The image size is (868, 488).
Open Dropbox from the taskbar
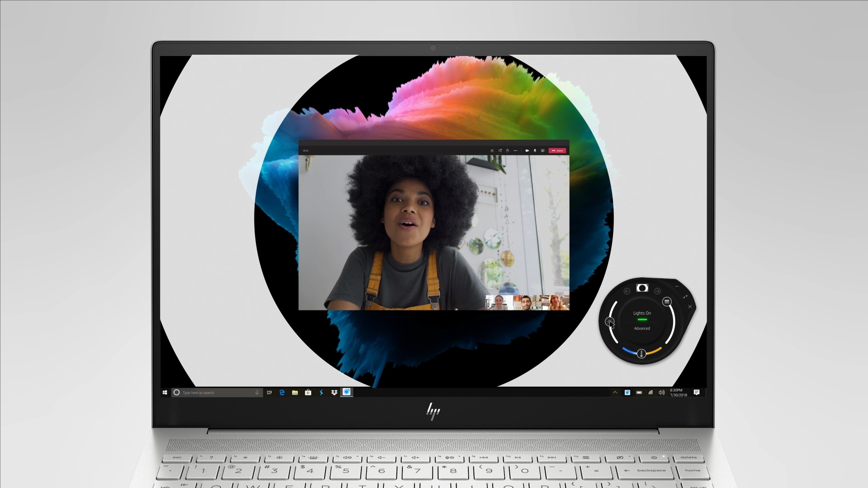point(334,392)
